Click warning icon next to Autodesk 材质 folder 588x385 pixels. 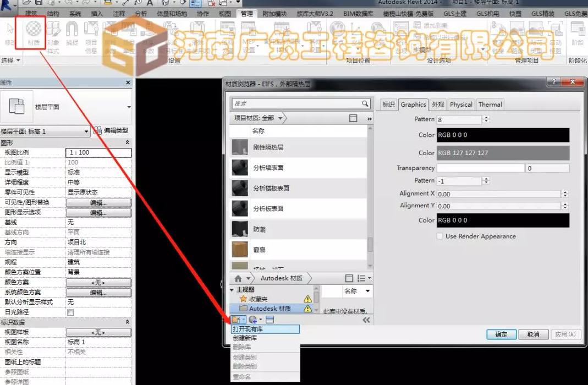pos(307,309)
